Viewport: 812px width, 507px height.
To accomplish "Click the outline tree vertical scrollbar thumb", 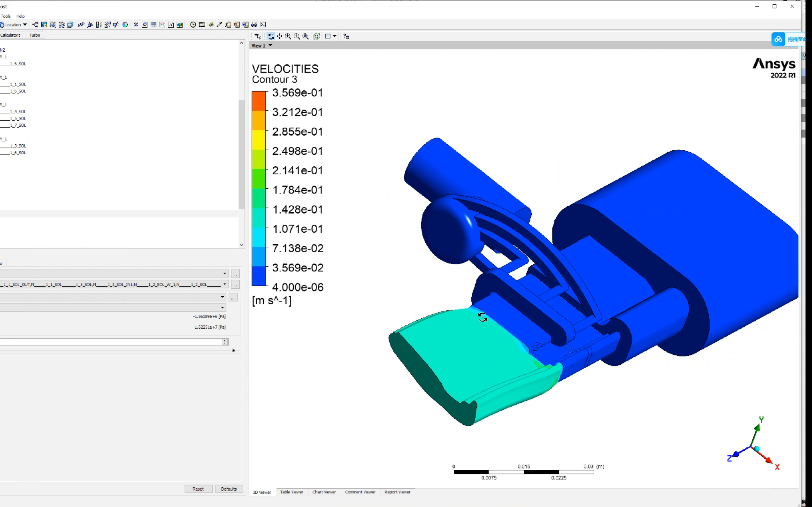I will click(241, 154).
